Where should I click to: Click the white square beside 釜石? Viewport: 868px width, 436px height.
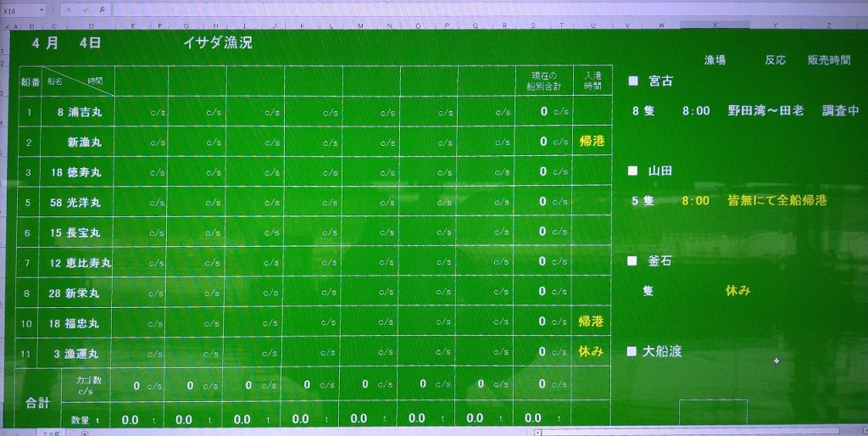(632, 261)
